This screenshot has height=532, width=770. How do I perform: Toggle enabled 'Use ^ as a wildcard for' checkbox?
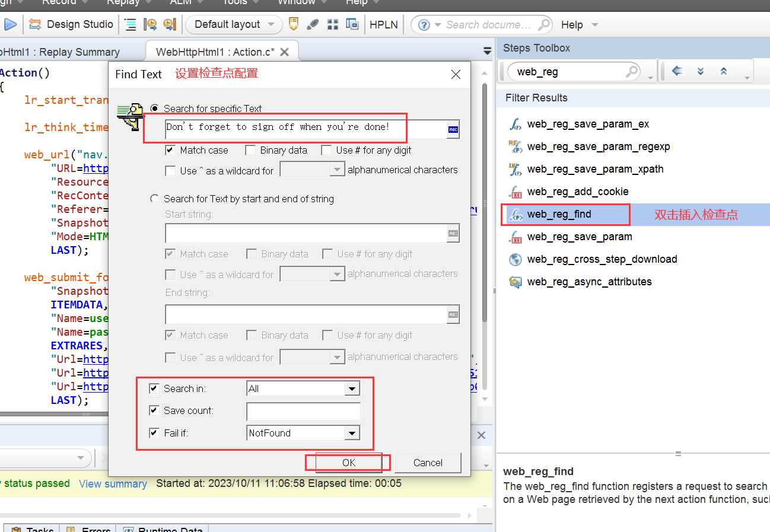point(170,171)
